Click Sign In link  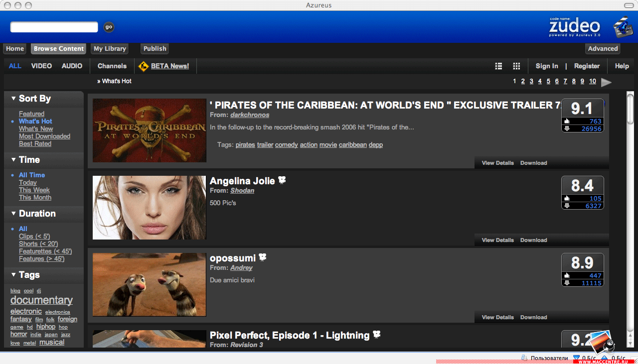(547, 66)
